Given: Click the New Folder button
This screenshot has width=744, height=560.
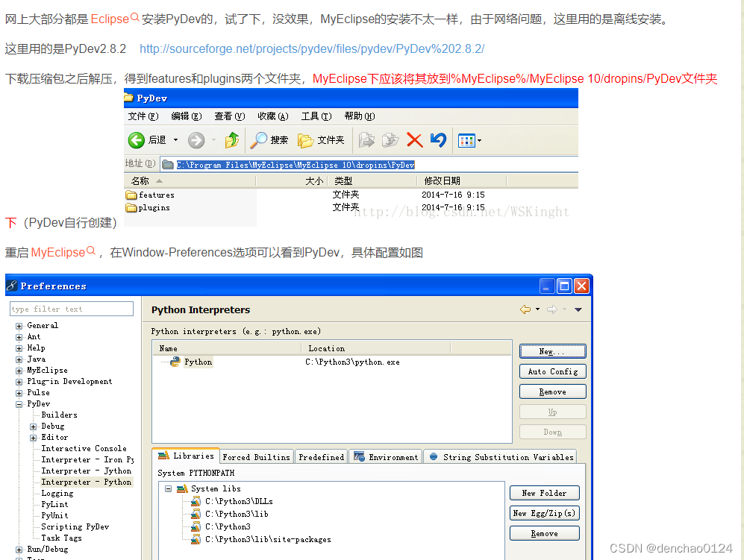Looking at the screenshot, I should click(545, 493).
